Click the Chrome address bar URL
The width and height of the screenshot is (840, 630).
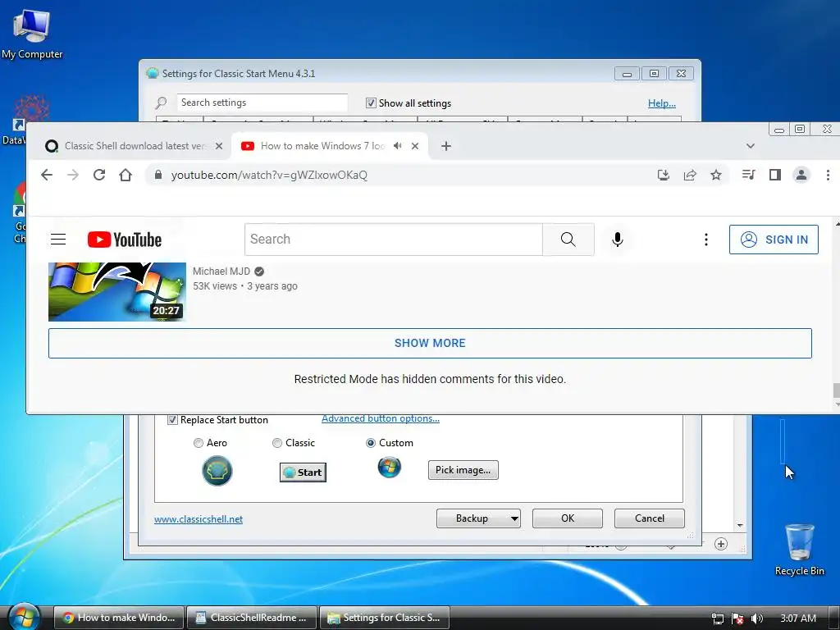tap(269, 176)
